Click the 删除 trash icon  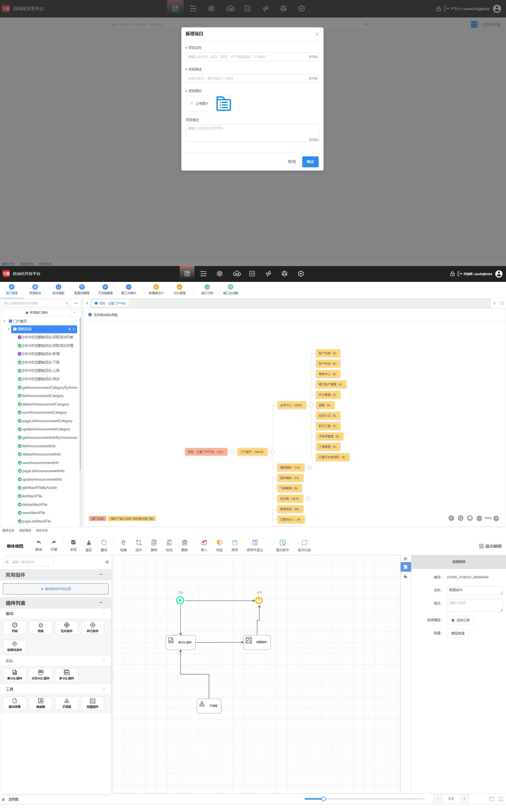pos(184,542)
